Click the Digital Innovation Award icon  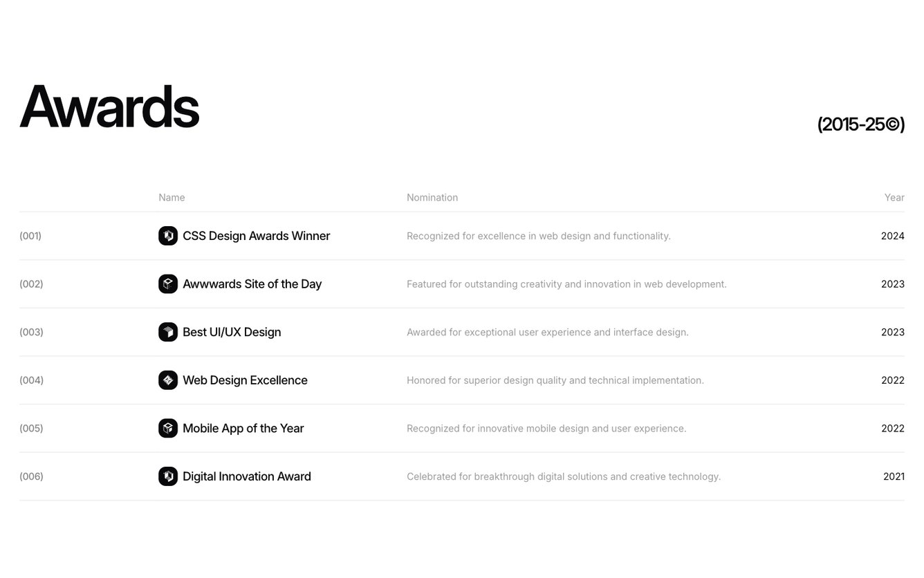168,476
